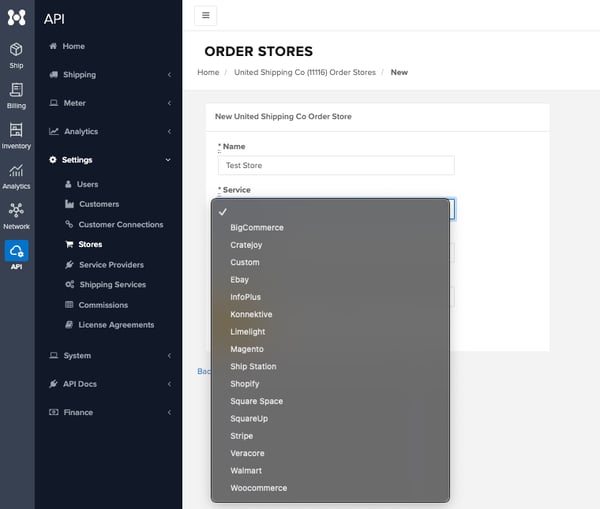Viewport: 600px width, 509px height.
Task: Select Woocommerce in the service list
Action: point(258,488)
